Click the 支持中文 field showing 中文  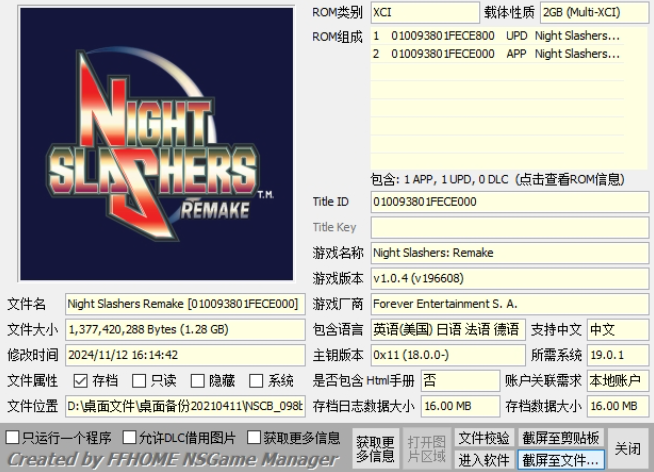point(618,329)
